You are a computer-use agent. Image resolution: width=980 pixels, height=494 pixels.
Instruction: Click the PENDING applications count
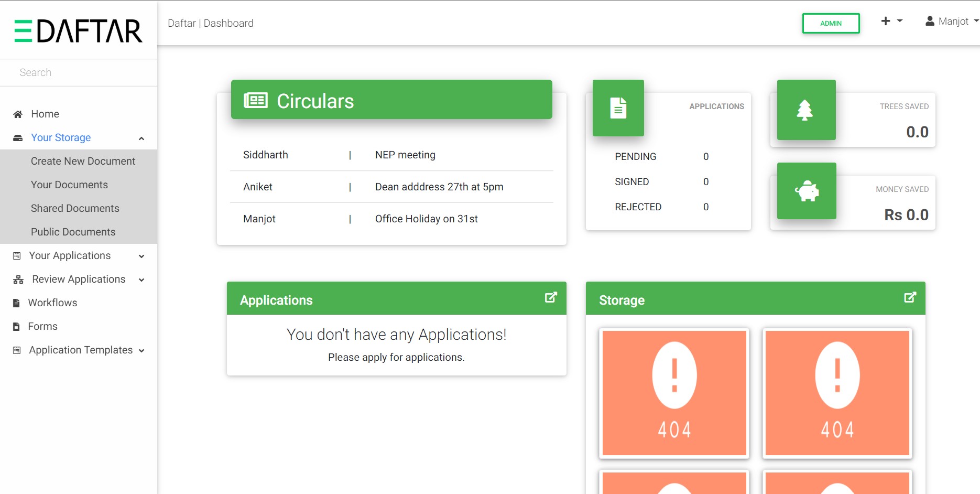(x=706, y=157)
